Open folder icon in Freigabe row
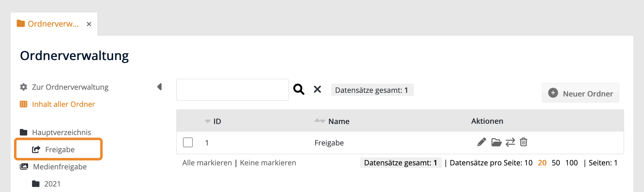This screenshot has width=644, height=192. [496, 142]
